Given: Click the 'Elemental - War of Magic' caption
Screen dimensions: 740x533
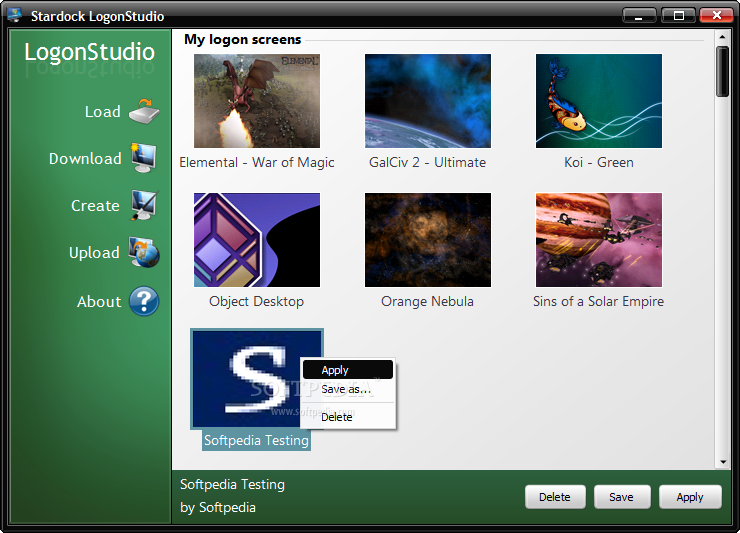Looking at the screenshot, I should (x=257, y=162).
